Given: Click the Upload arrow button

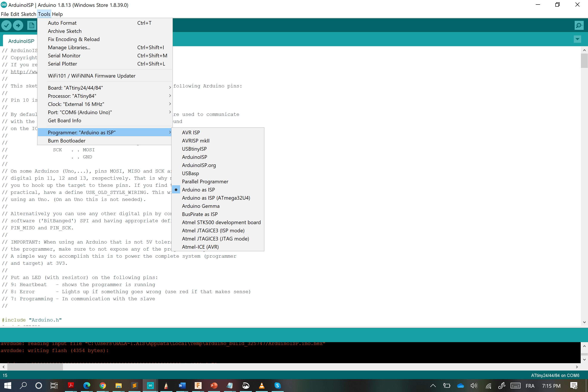Looking at the screenshot, I should (18, 25).
